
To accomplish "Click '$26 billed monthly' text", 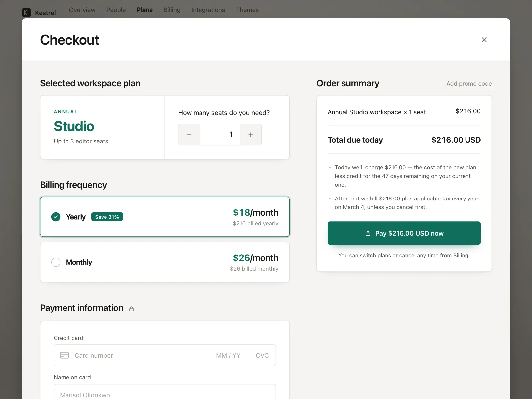I will 254,269.
